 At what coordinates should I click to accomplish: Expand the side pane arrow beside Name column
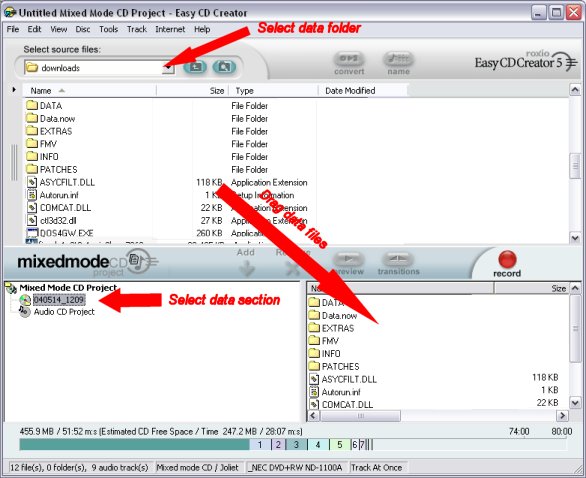point(14,90)
